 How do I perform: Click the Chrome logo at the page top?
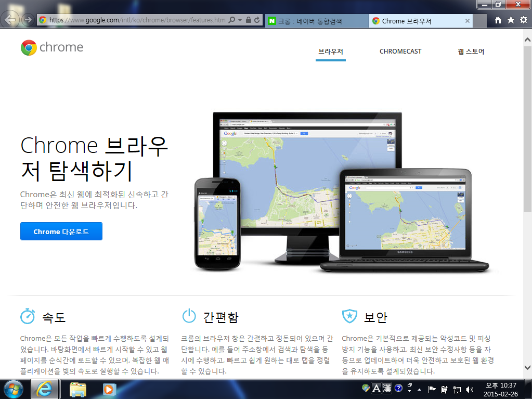tap(52, 47)
